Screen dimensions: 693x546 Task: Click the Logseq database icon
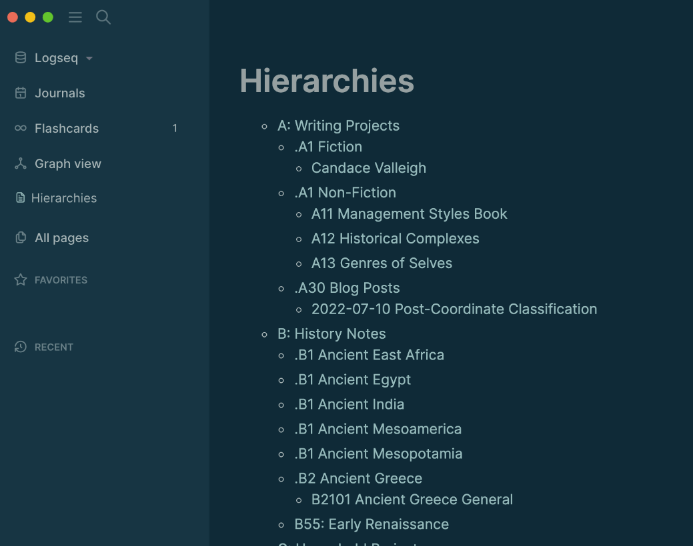pos(20,58)
